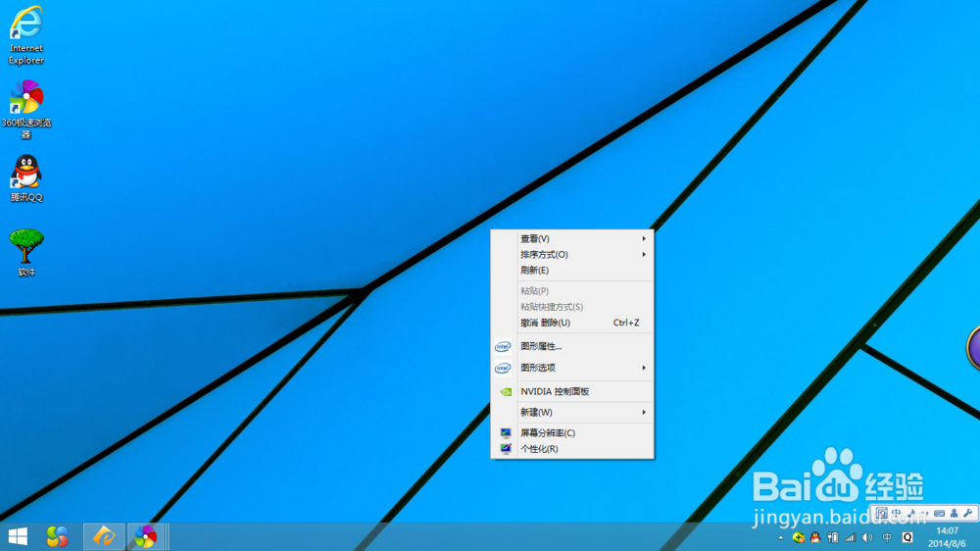Toggle punctuation mode on IME bar

(x=924, y=513)
